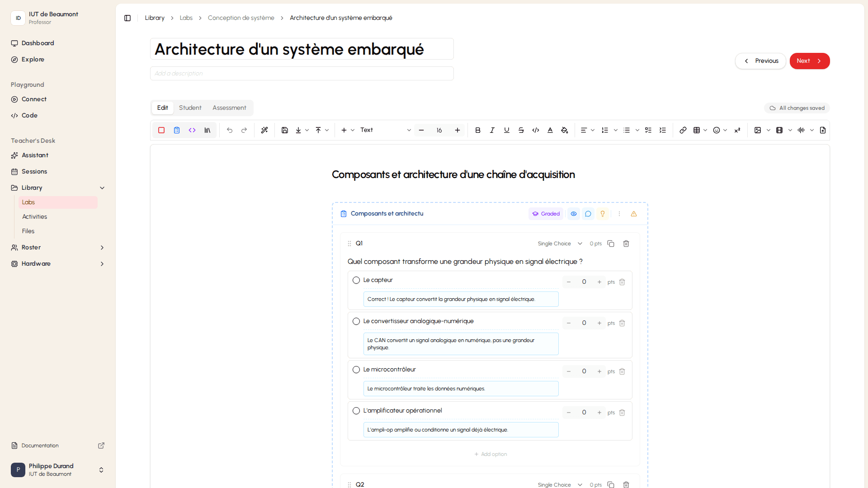This screenshot has width=868, height=488.
Task: Expand the Hardware sidebar section
Action: (x=102, y=264)
